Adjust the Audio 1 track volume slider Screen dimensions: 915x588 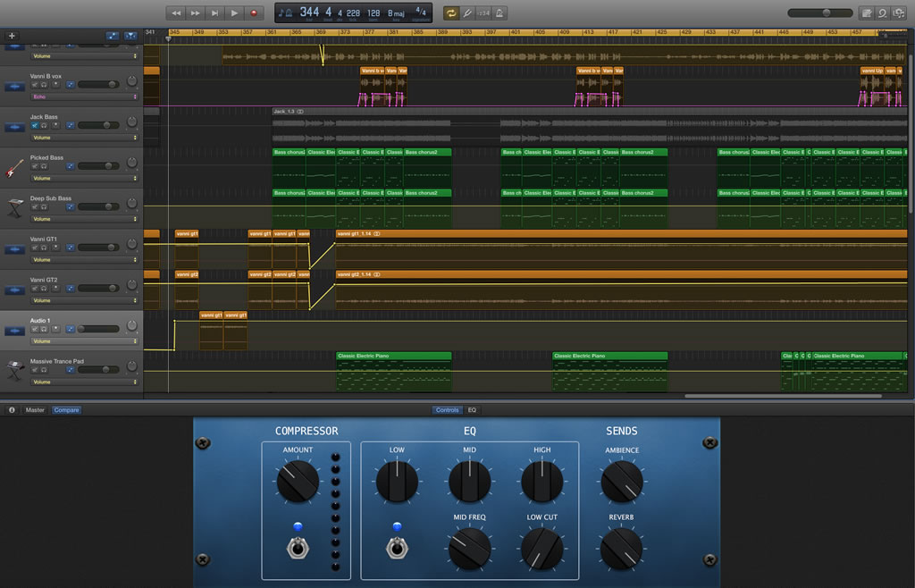pyautogui.click(x=98, y=329)
